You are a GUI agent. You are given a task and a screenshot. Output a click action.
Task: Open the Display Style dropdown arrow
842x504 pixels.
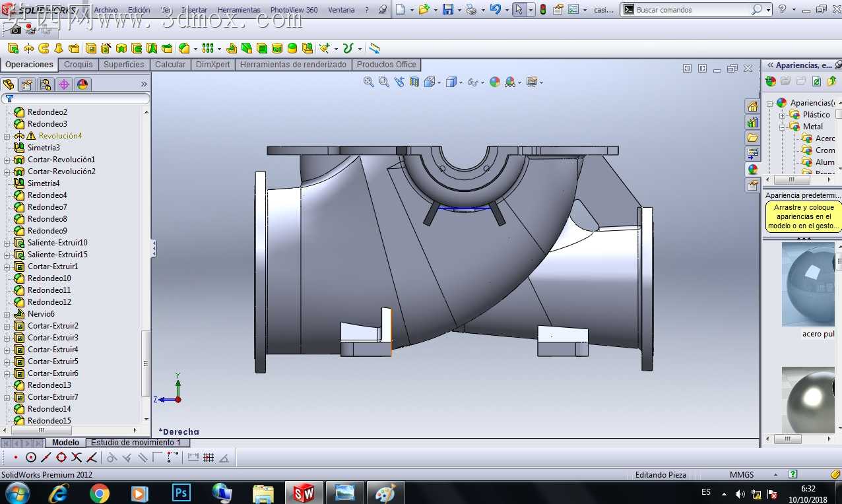(x=461, y=82)
